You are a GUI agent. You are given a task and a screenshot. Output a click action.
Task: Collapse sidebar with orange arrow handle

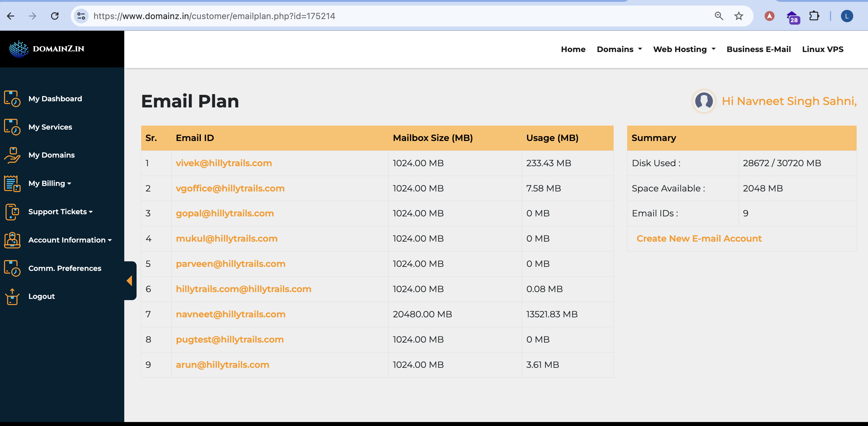129,280
